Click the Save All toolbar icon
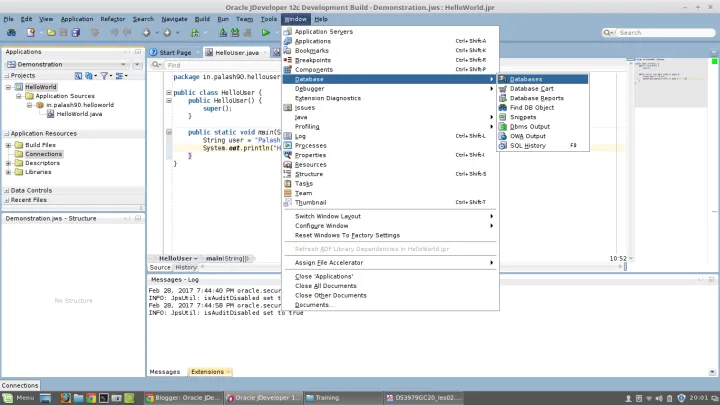Screen dimensions: 720x405 [77, 32]
